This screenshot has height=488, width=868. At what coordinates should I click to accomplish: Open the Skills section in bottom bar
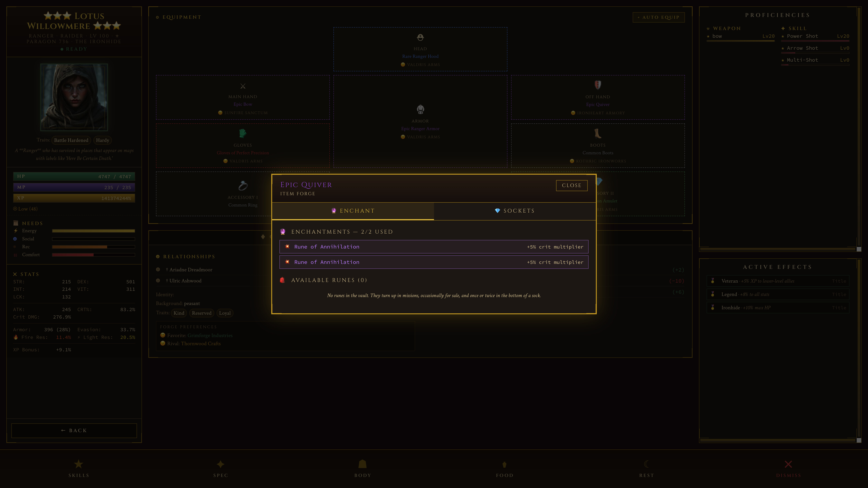coord(78,469)
